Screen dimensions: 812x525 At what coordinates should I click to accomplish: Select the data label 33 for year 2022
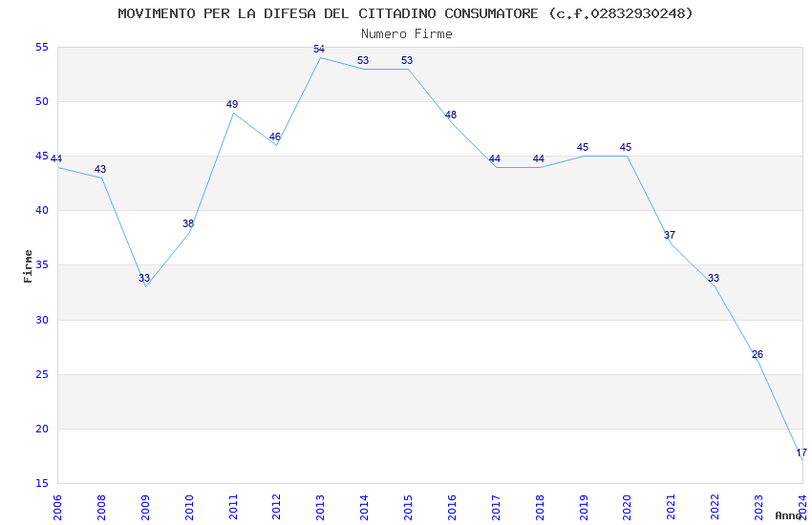coord(714,279)
